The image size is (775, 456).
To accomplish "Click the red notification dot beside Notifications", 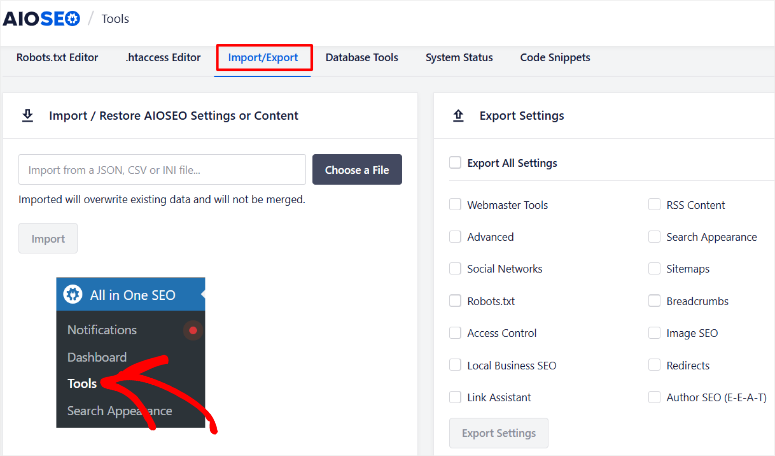I will [x=193, y=330].
